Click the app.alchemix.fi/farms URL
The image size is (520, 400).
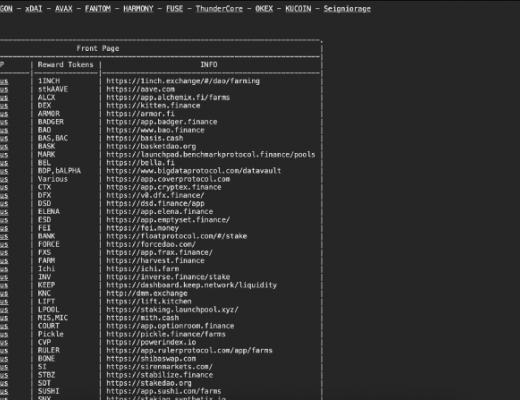(168, 97)
